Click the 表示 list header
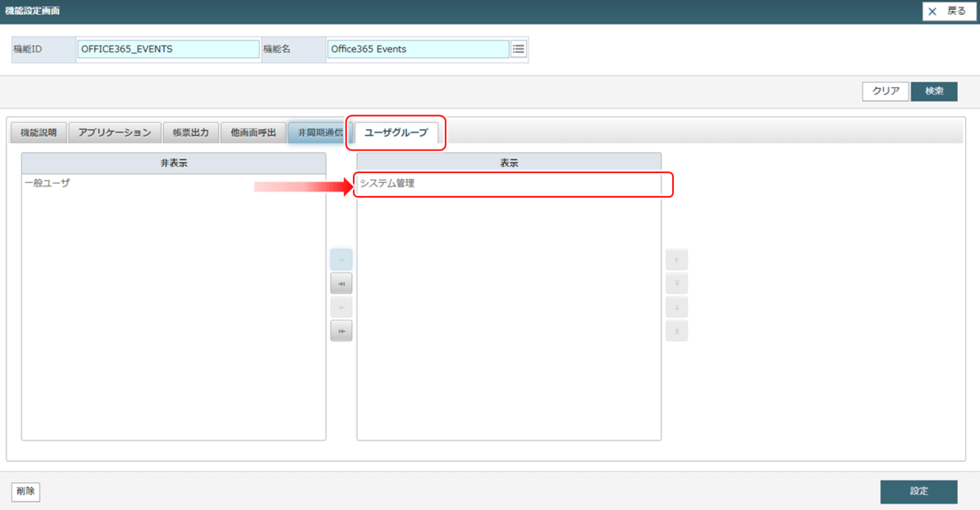 509,163
